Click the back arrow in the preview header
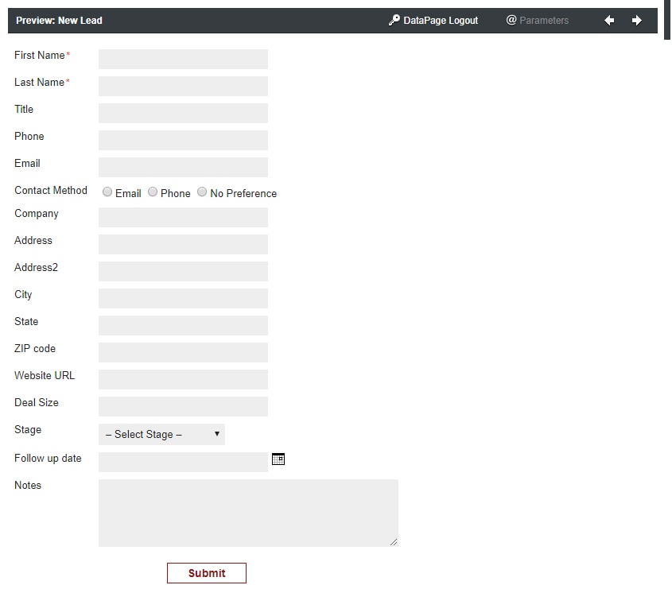Screen dimensions: 672x616 [609, 21]
